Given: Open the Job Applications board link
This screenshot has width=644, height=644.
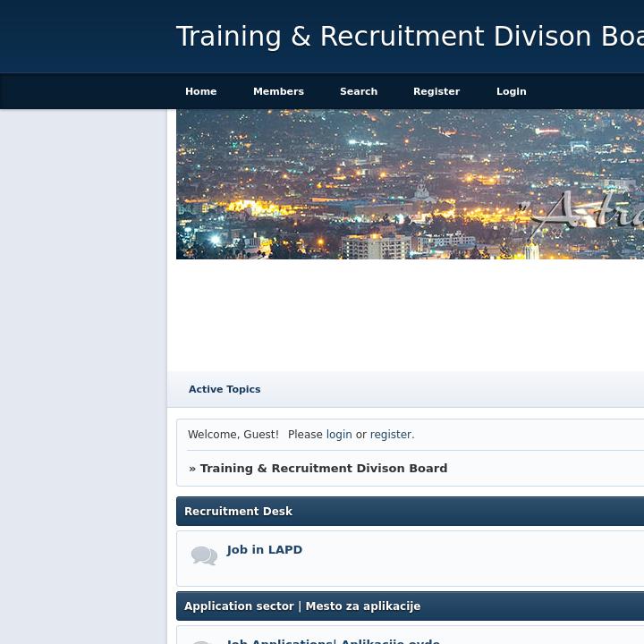Looking at the screenshot, I should point(280,640).
